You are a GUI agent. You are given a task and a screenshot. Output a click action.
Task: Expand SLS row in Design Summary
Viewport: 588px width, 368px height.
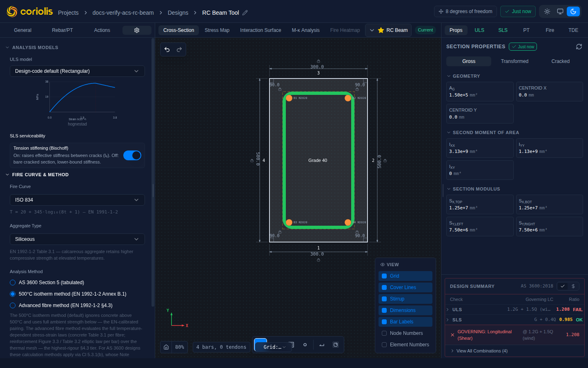point(514,320)
